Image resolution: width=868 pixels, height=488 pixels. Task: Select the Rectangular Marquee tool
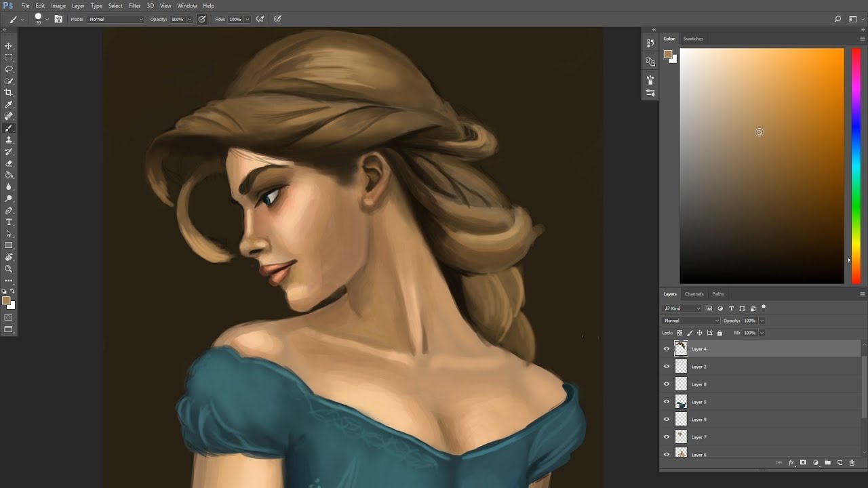pos(9,58)
